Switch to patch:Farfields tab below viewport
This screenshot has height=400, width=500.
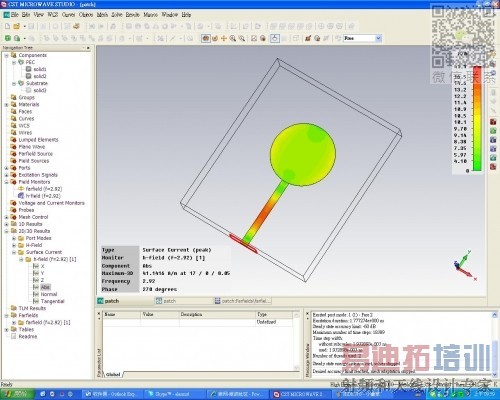(x=242, y=301)
